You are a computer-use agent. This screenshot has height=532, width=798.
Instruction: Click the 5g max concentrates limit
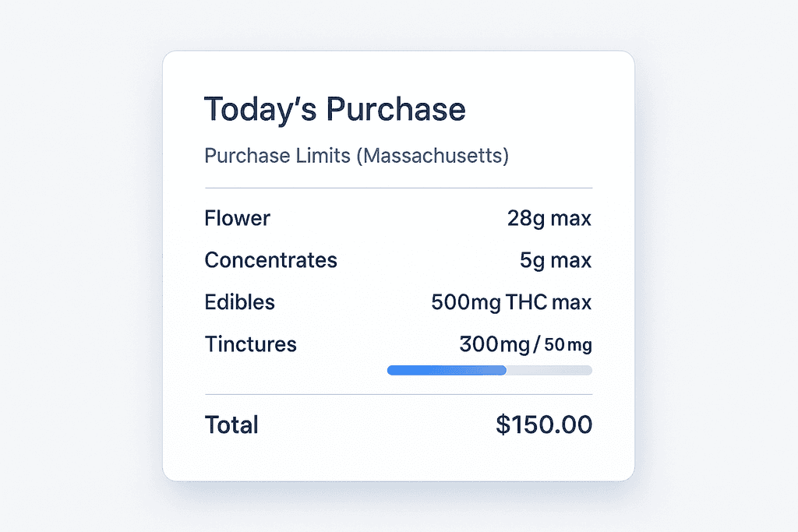pyautogui.click(x=556, y=260)
